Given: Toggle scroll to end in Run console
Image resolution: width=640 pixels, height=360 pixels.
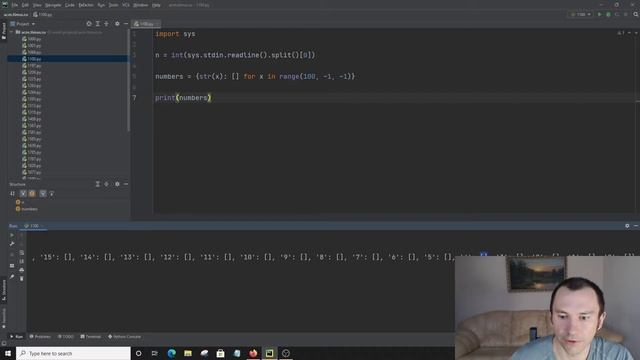Looking at the screenshot, I should (x=22, y=261).
